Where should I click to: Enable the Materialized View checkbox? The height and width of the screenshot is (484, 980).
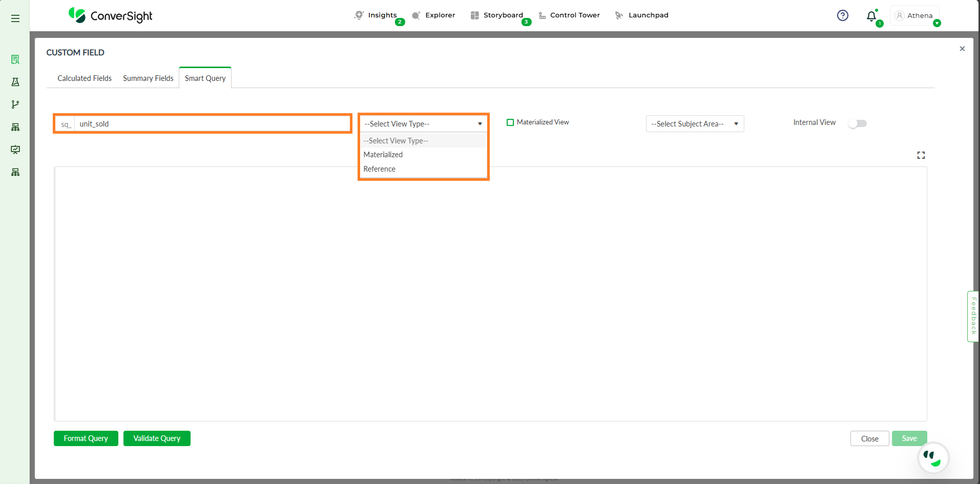pyautogui.click(x=510, y=122)
